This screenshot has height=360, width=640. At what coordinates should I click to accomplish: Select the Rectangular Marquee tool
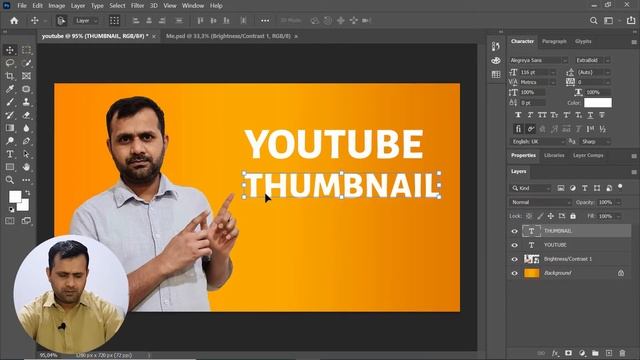point(26,50)
